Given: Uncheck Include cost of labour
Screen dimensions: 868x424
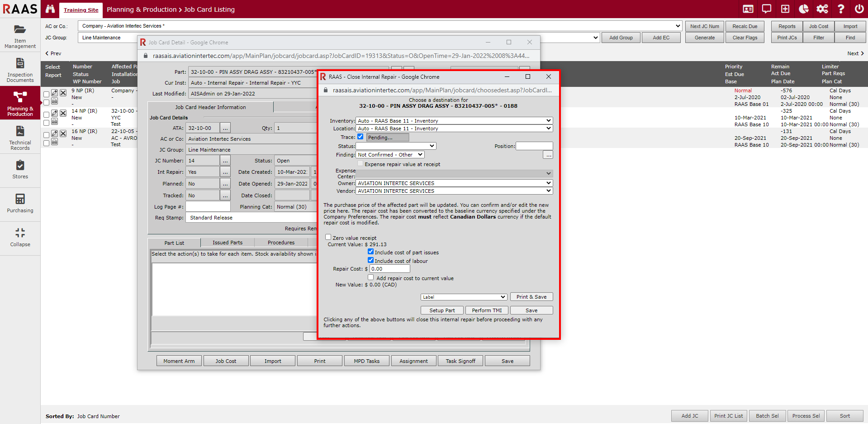Looking at the screenshot, I should pos(371,260).
